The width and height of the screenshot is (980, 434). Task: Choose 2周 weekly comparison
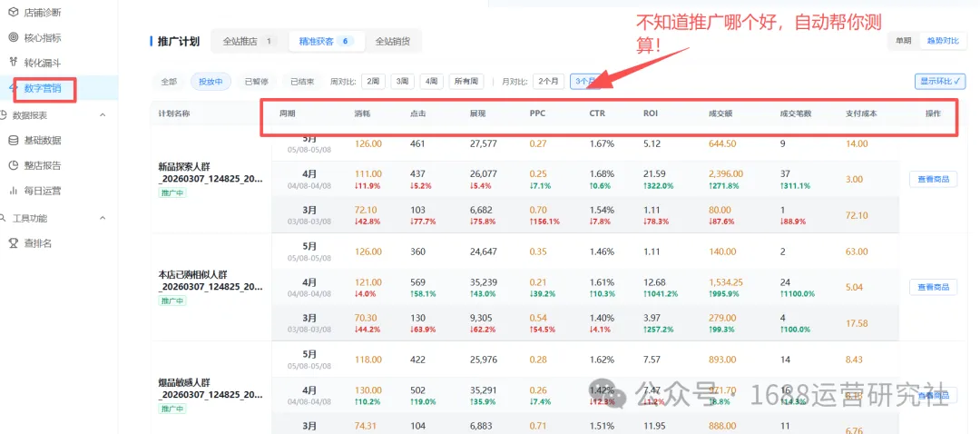(x=373, y=82)
